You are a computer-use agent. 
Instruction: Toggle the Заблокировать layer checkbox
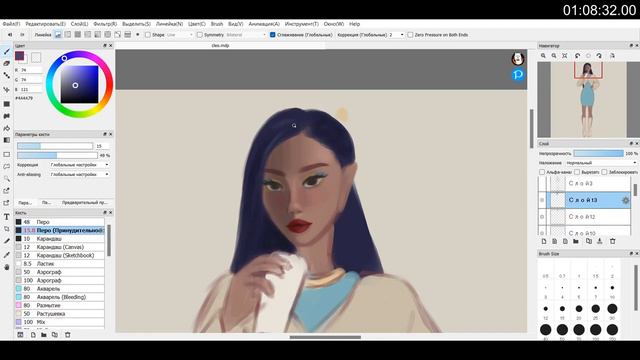click(x=604, y=172)
